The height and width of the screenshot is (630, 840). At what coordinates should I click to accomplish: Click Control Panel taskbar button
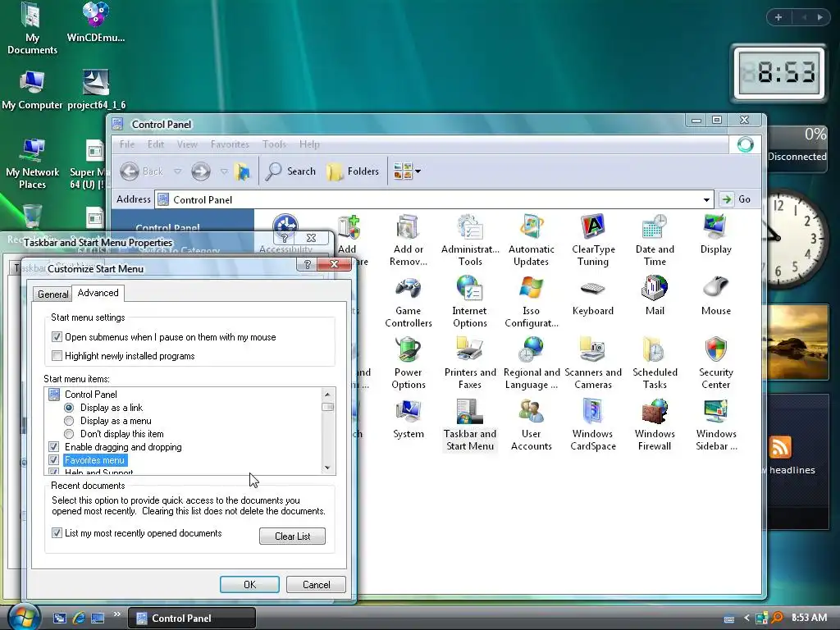coord(192,619)
